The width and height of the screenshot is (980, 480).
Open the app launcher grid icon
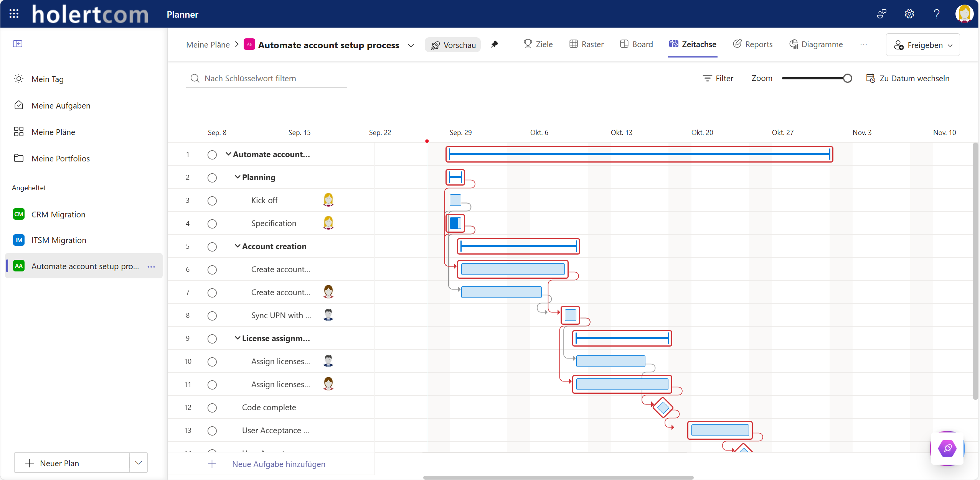click(x=14, y=13)
